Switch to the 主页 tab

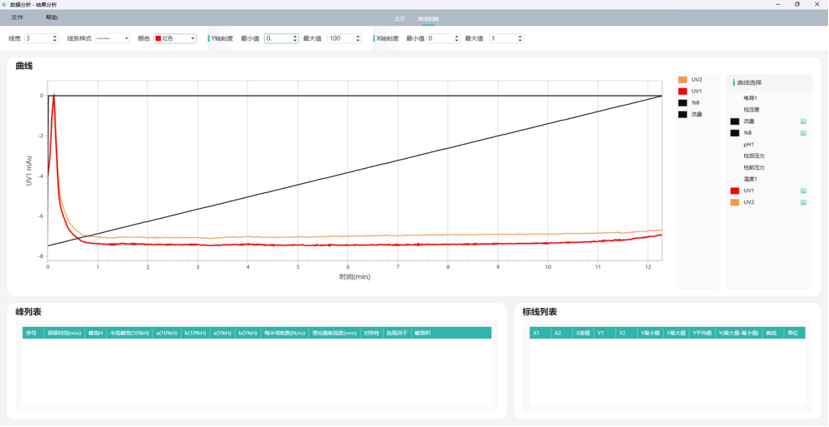click(400, 18)
